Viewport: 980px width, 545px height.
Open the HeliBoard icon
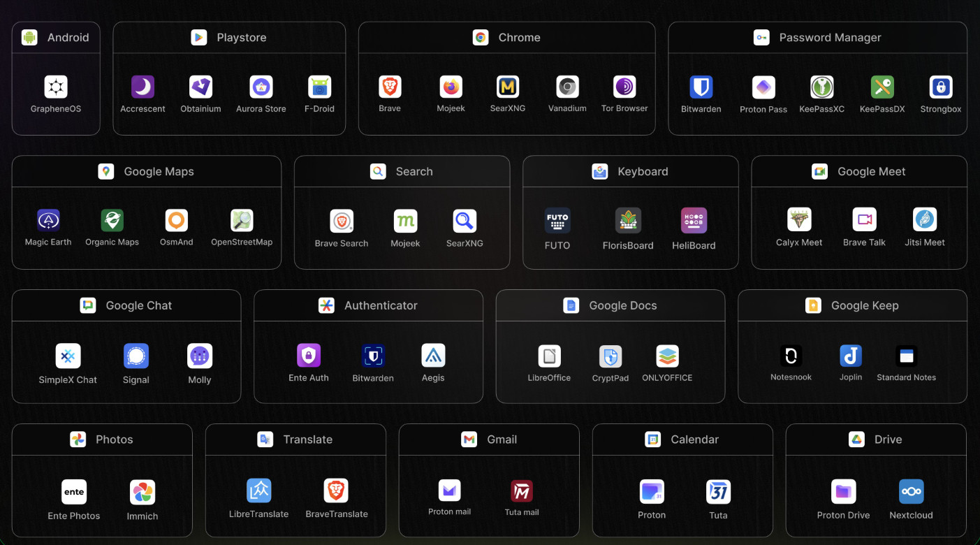694,221
